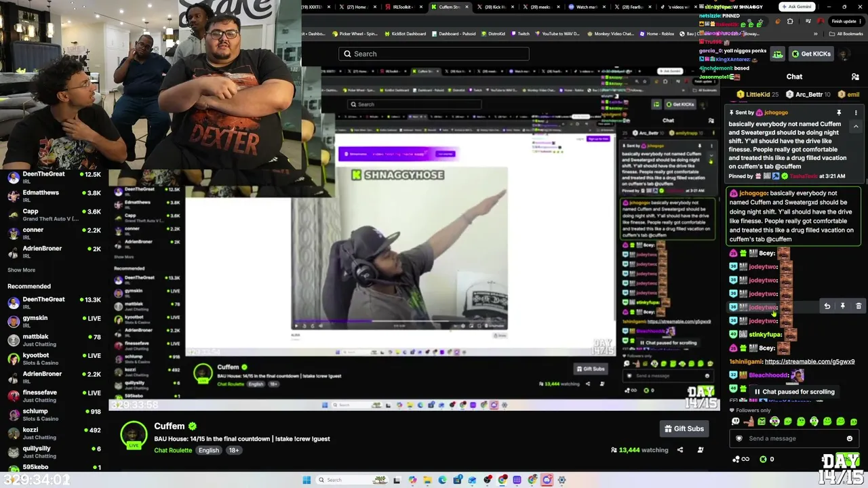The height and width of the screenshot is (488, 868).
Task: Click the Ask Gemini button
Action: (797, 7)
